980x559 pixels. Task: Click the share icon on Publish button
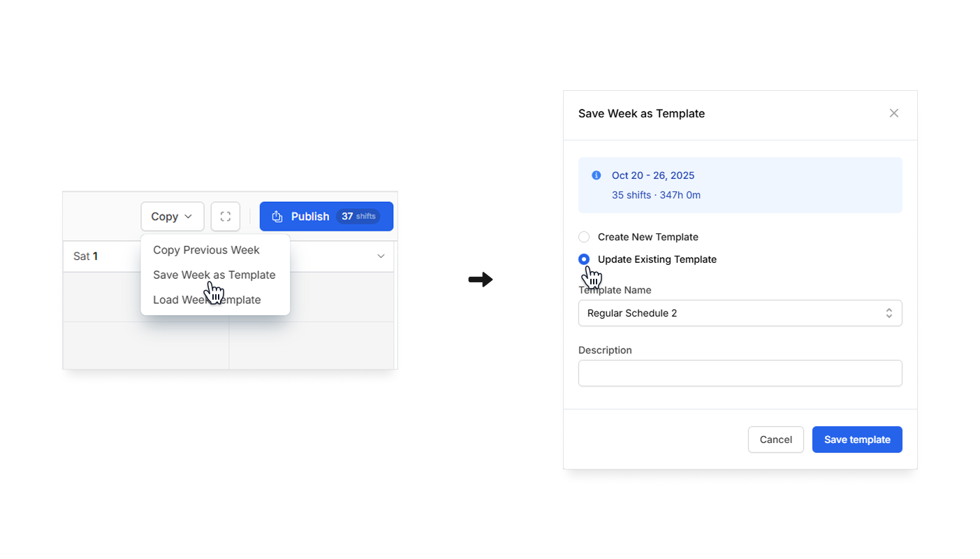click(277, 217)
